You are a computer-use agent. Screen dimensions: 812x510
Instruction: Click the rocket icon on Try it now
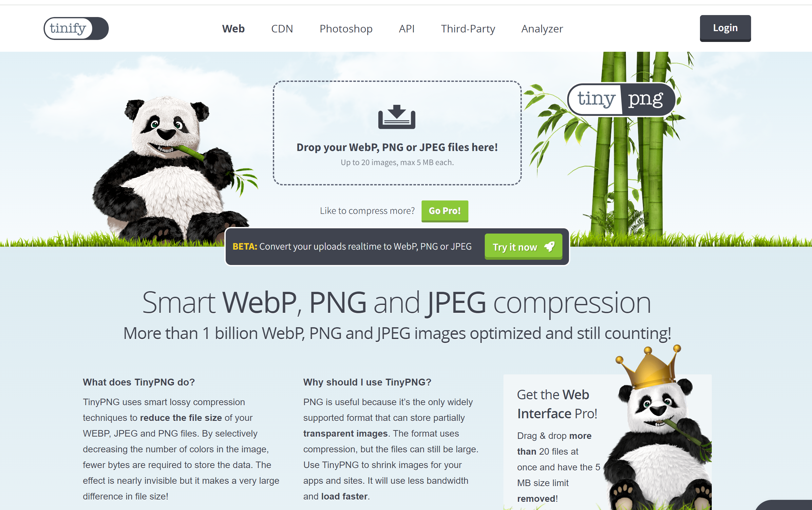pyautogui.click(x=550, y=247)
